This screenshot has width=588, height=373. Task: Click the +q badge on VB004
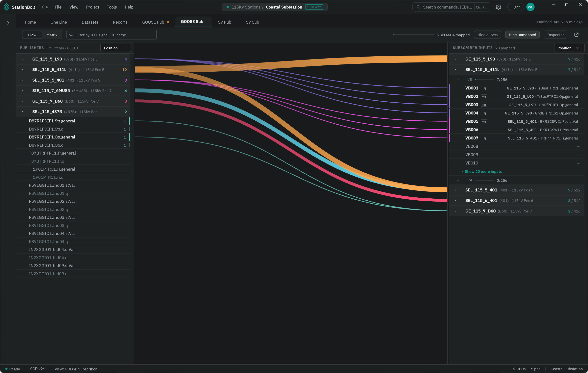point(484,113)
